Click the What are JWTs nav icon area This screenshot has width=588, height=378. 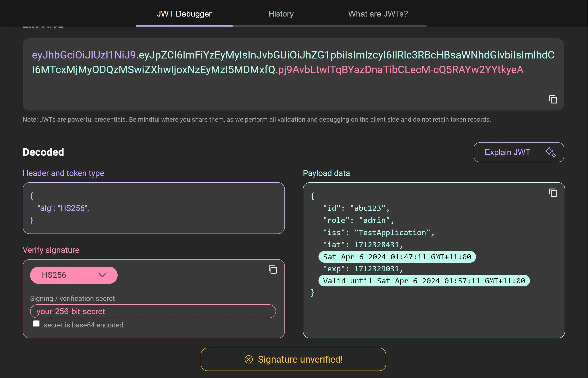coord(378,14)
